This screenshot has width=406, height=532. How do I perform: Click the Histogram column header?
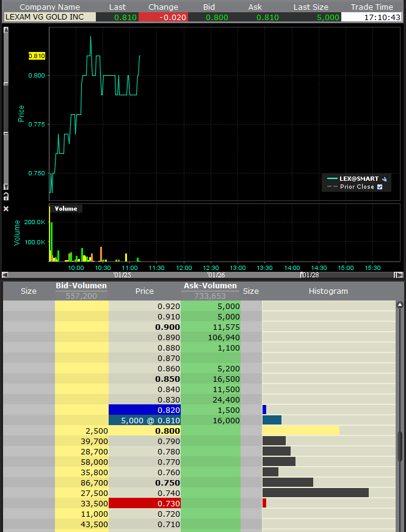point(328,291)
